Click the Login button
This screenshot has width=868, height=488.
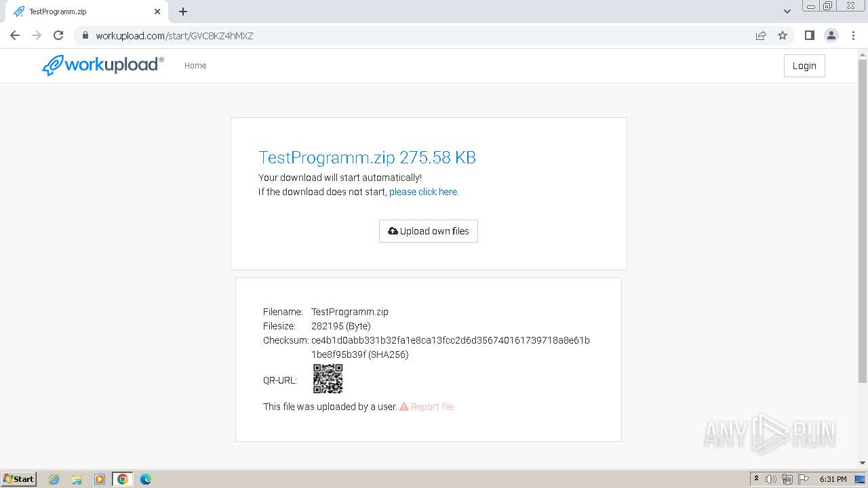pos(804,66)
